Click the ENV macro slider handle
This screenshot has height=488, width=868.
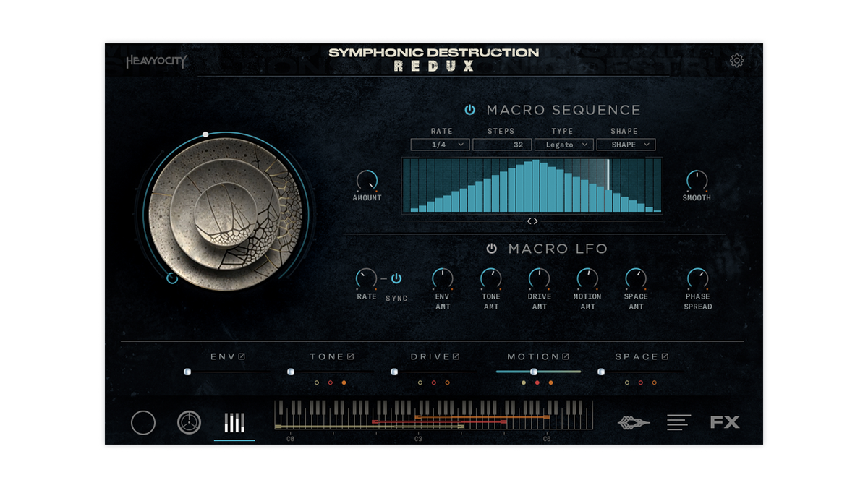pyautogui.click(x=187, y=372)
